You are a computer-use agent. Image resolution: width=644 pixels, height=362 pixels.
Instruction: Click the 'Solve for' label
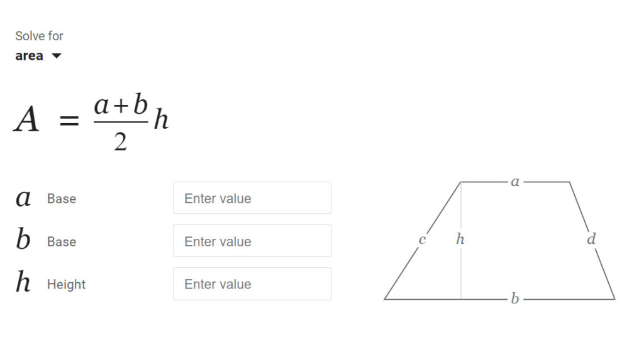pos(39,36)
